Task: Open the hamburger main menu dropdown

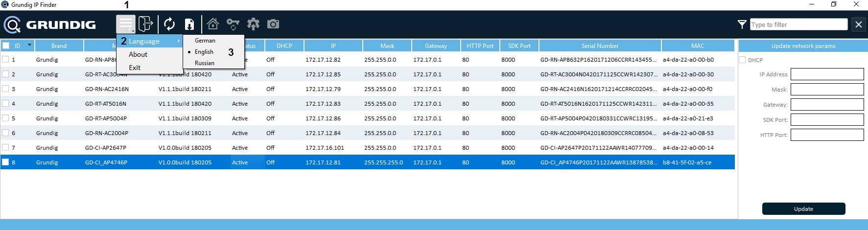Action: tap(126, 23)
